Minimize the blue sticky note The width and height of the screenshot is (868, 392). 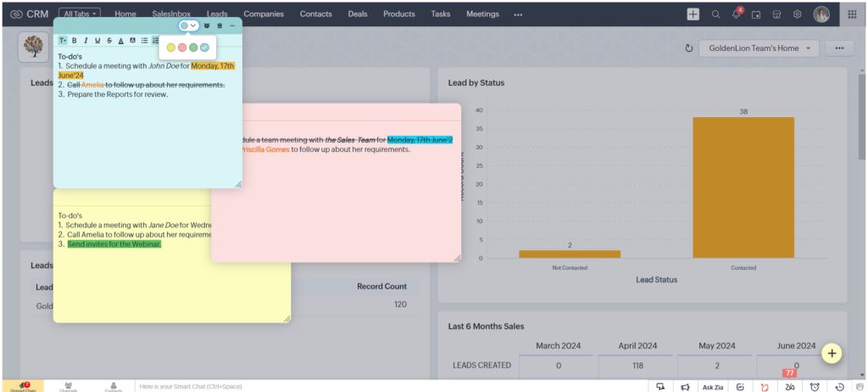click(232, 25)
